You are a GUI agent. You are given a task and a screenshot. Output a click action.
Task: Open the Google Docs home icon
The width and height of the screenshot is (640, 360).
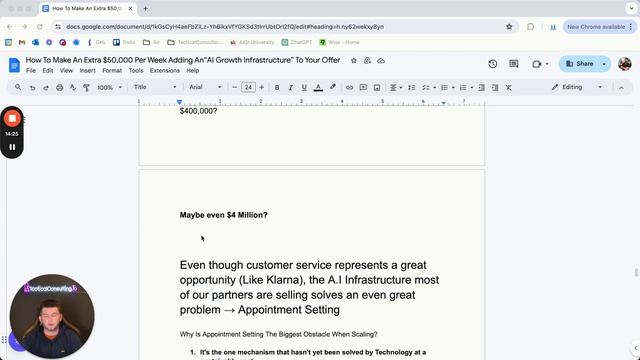point(14,65)
